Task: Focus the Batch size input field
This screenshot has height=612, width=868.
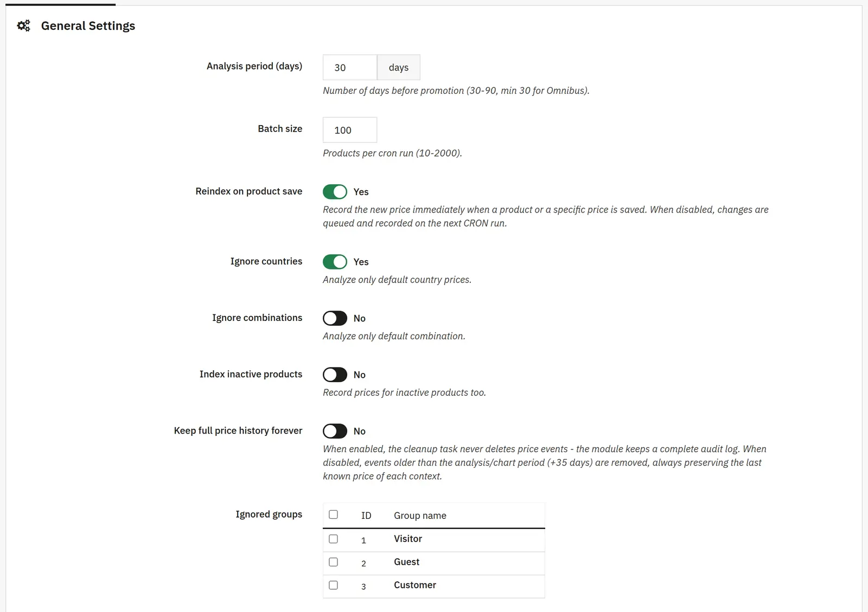Action: pyautogui.click(x=350, y=130)
